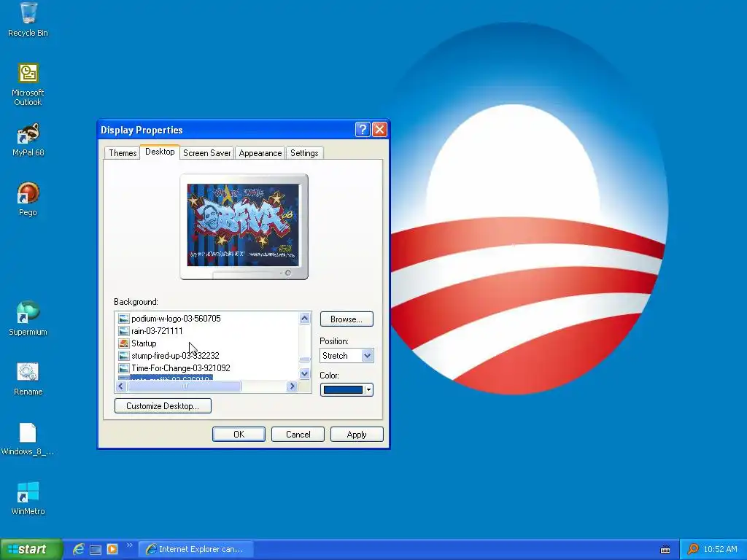Click the magnifier icon in system tray
747x560 pixels.
pyautogui.click(x=693, y=549)
